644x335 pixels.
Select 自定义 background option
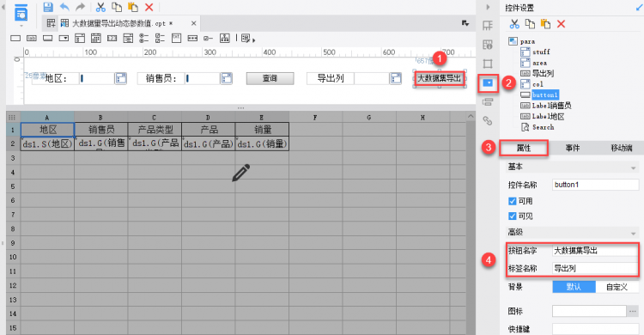coord(617,287)
